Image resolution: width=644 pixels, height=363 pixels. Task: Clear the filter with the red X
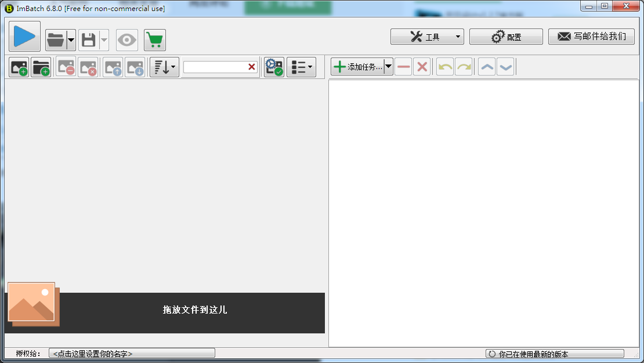(x=252, y=67)
